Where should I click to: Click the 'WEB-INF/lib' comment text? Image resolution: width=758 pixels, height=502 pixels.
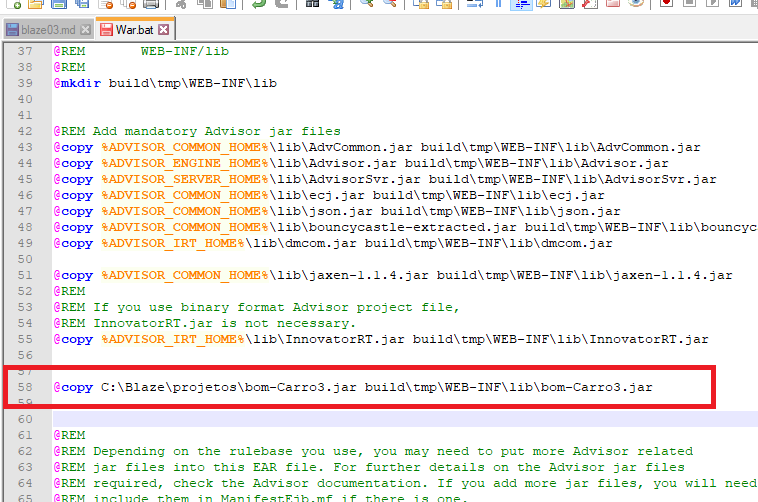(x=185, y=51)
